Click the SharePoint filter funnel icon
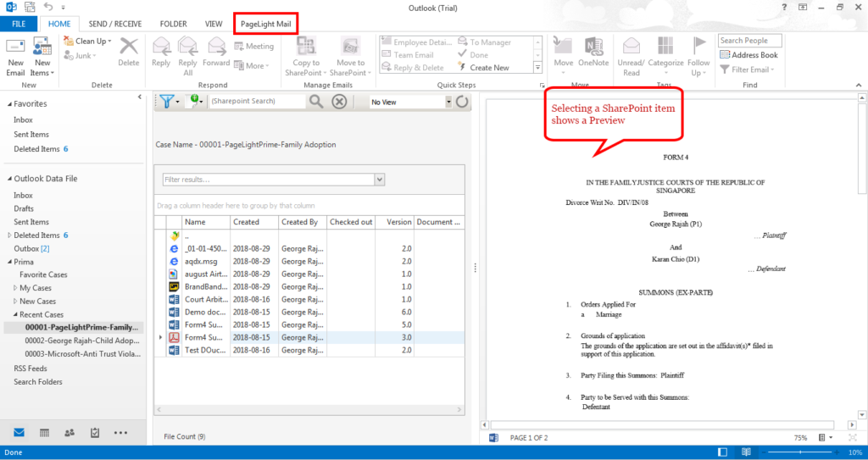Screen dimensions: 868x460 167,102
